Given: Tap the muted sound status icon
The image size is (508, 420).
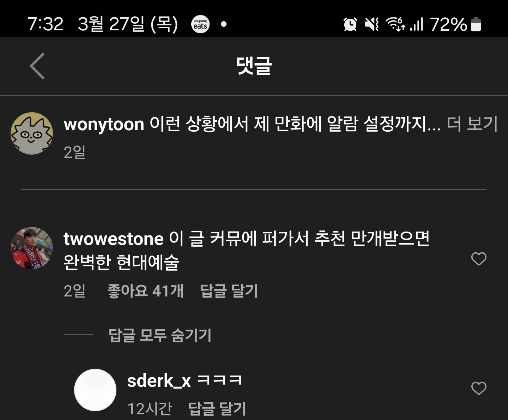Looking at the screenshot, I should pos(371,24).
